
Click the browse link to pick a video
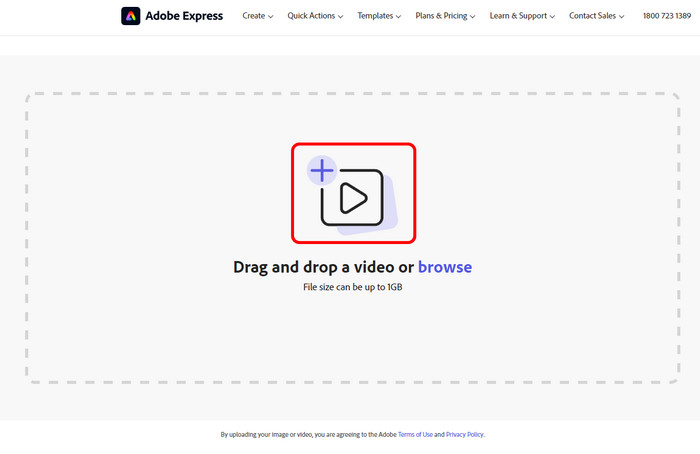click(x=445, y=267)
